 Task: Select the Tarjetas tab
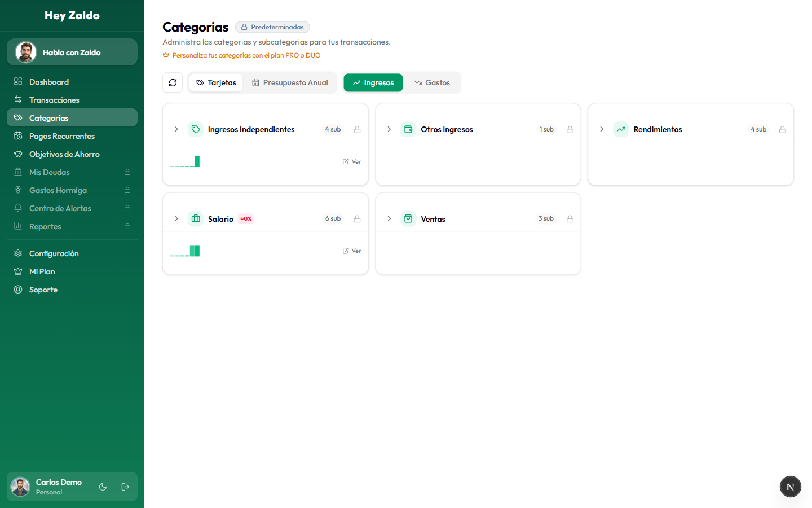click(216, 82)
